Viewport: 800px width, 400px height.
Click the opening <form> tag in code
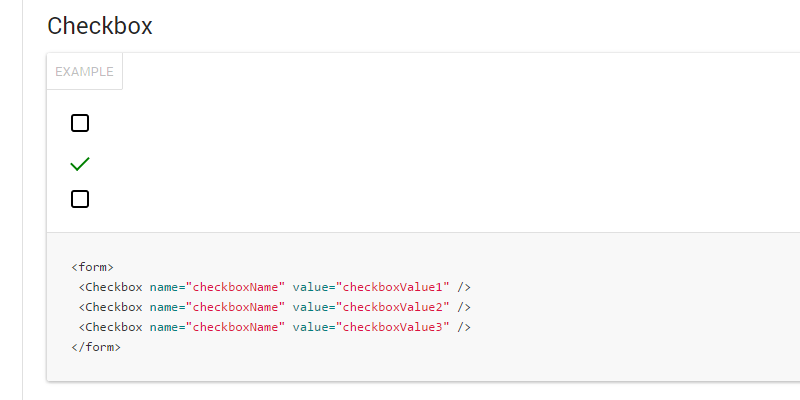pyautogui.click(x=93, y=267)
